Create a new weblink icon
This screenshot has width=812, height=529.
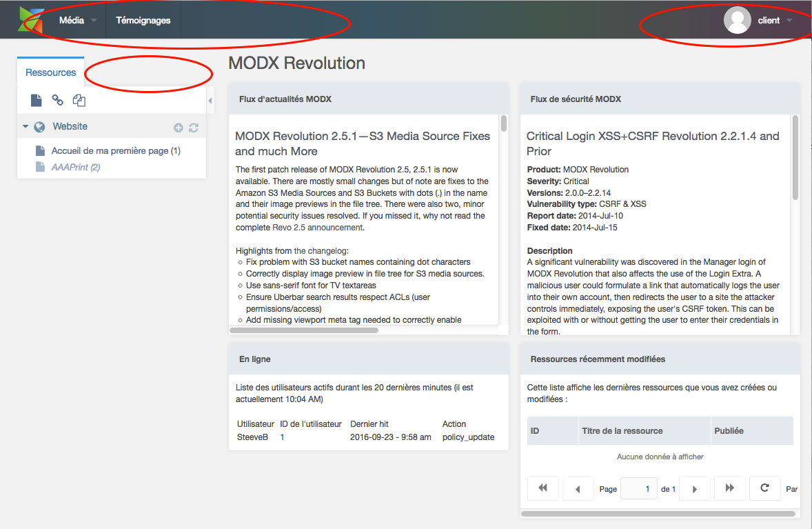coord(57,100)
